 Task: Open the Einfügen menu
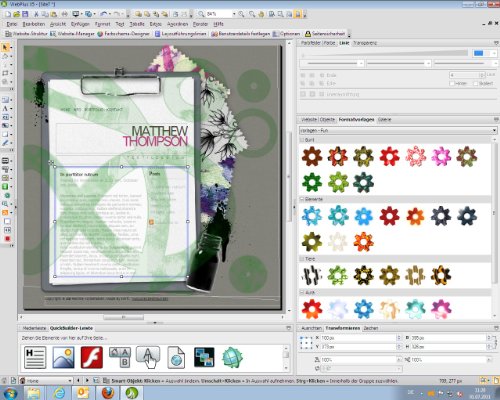[80, 24]
